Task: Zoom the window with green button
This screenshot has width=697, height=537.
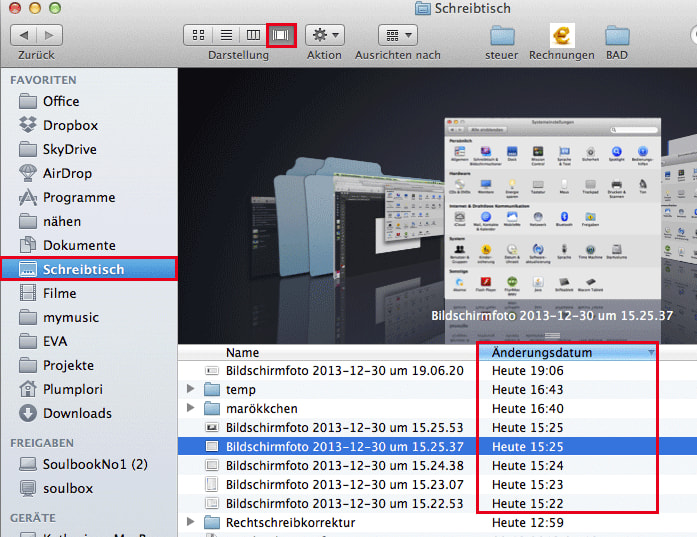Action: 55,8
